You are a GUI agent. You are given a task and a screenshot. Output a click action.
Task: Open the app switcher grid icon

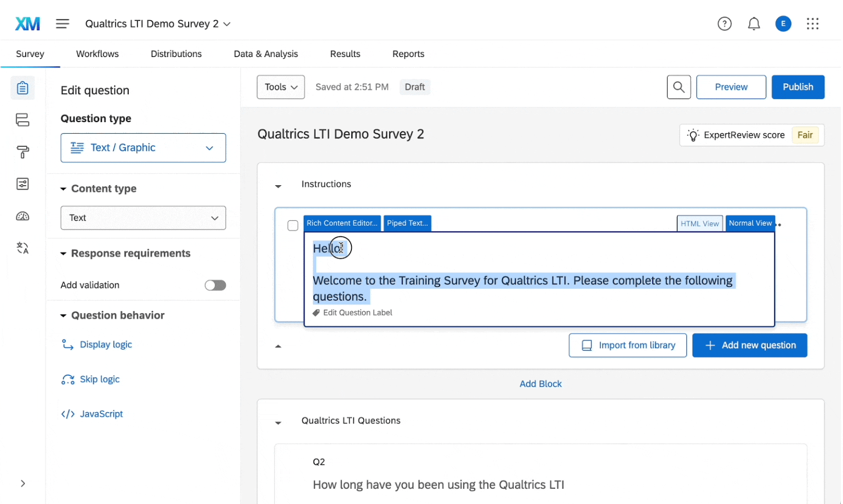[x=812, y=24]
